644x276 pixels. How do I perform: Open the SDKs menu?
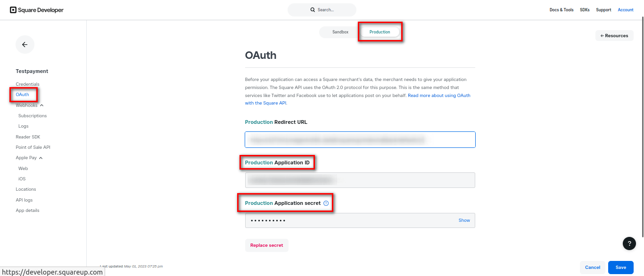pos(585,9)
